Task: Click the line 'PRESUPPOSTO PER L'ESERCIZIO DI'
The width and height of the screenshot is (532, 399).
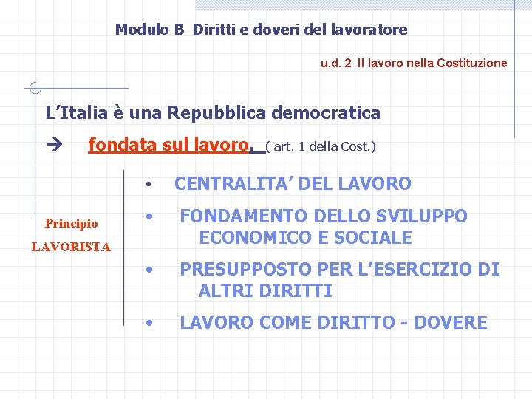Action: [340, 270]
